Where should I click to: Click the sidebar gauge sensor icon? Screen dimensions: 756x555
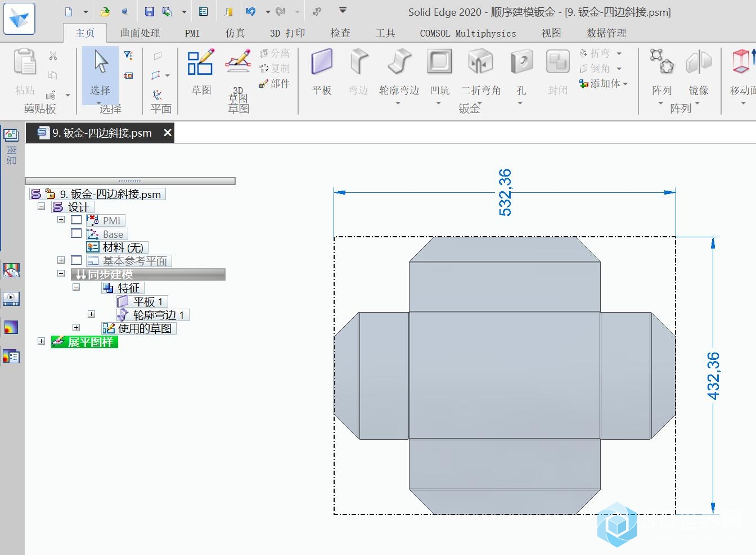[x=11, y=270]
